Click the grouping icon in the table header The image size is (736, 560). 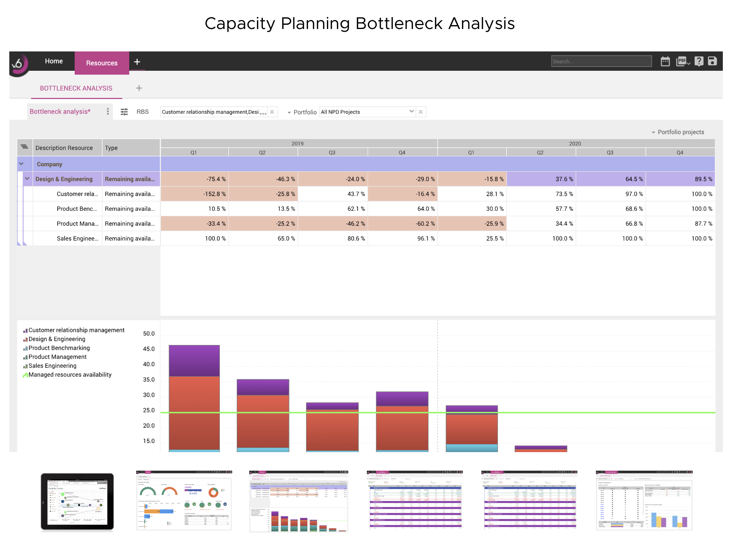25,147
